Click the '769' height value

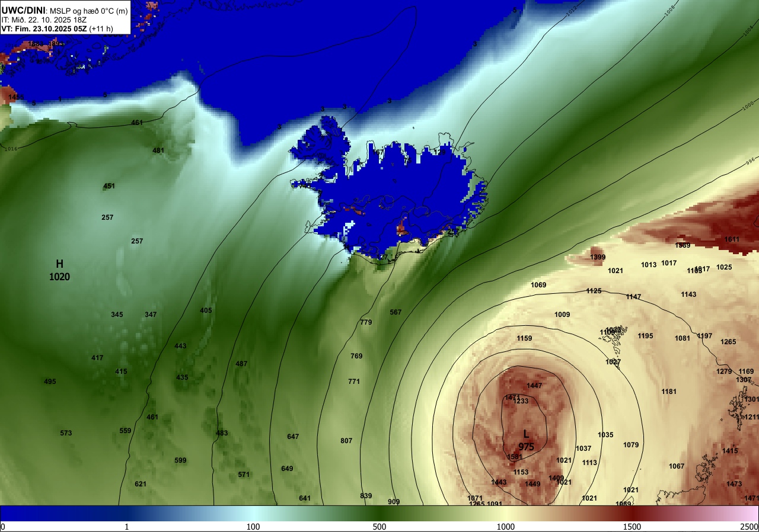pos(356,356)
